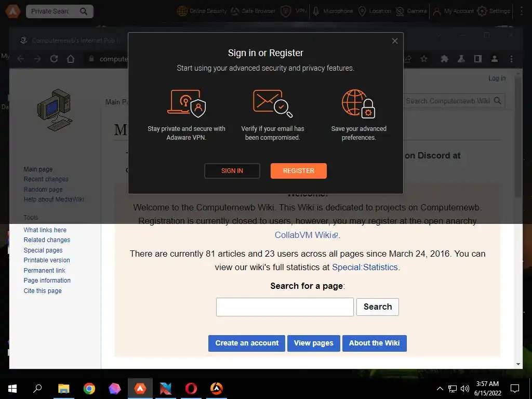Click the View pages button
The width and height of the screenshot is (532, 399).
click(313, 343)
